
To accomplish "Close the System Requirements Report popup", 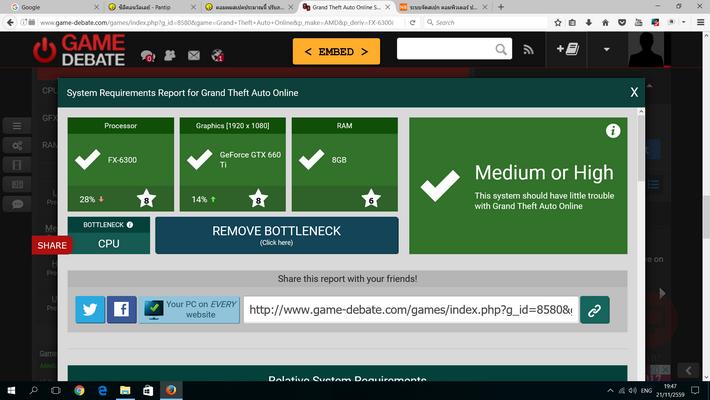I will click(634, 92).
